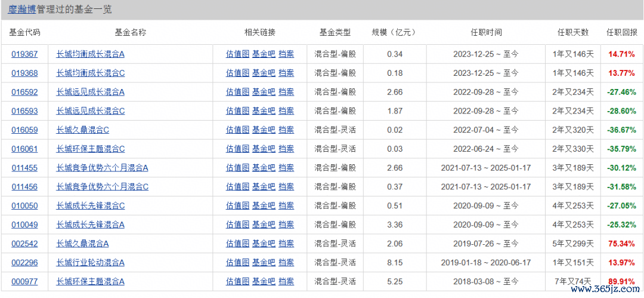The width and height of the screenshot is (644, 298).
Task: Open fund code 019367 link
Action: click(24, 54)
